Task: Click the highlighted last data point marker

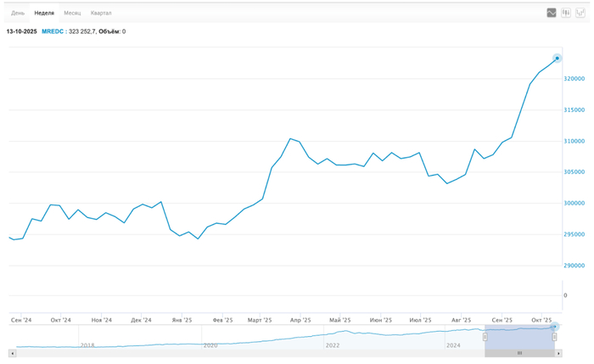Action: point(557,59)
